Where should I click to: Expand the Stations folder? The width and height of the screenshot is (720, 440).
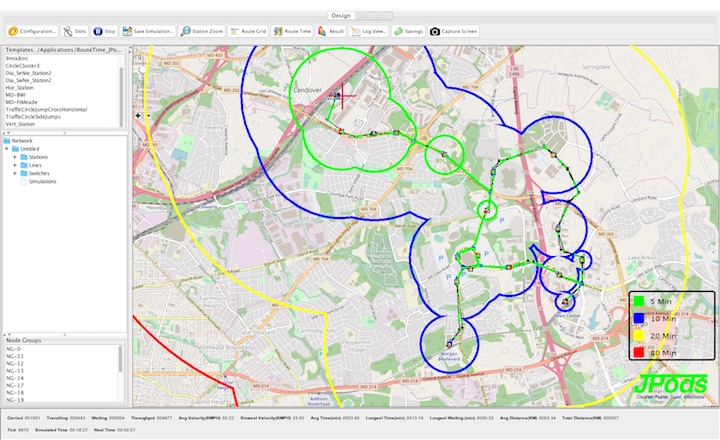pyautogui.click(x=15, y=157)
